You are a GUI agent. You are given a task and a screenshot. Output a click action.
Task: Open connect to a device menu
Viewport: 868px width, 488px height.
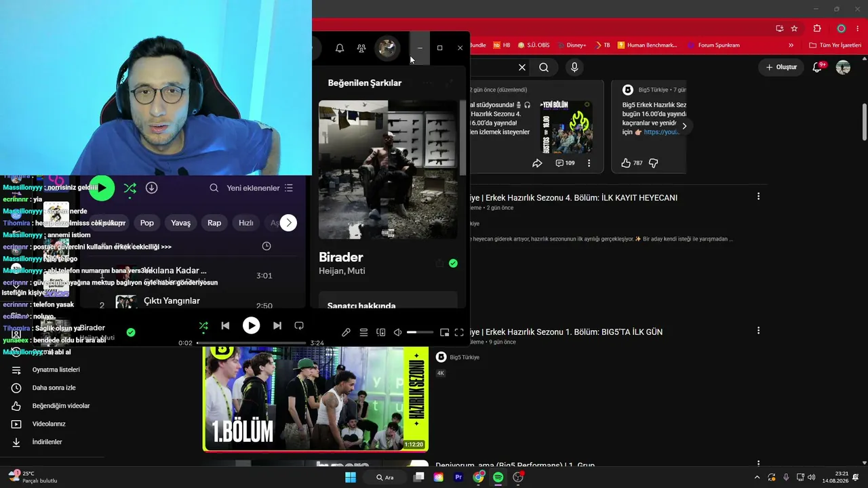[x=381, y=333]
